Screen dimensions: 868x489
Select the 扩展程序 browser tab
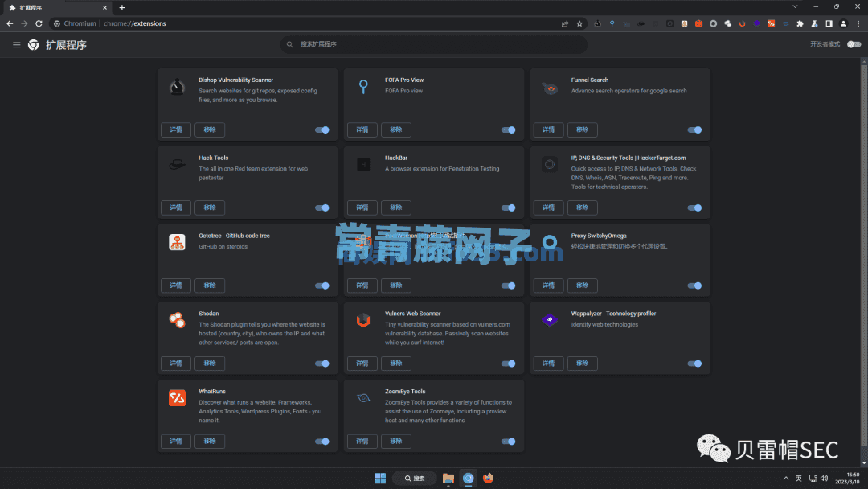pos(58,8)
